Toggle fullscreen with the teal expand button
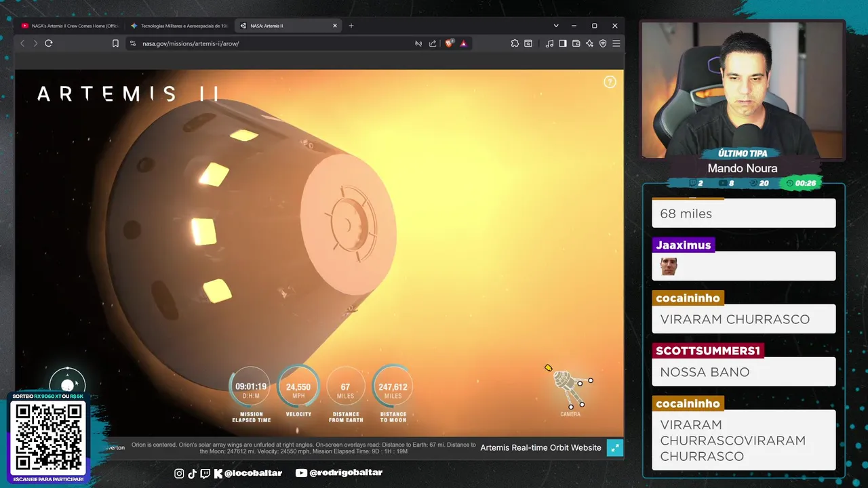 [x=615, y=447]
